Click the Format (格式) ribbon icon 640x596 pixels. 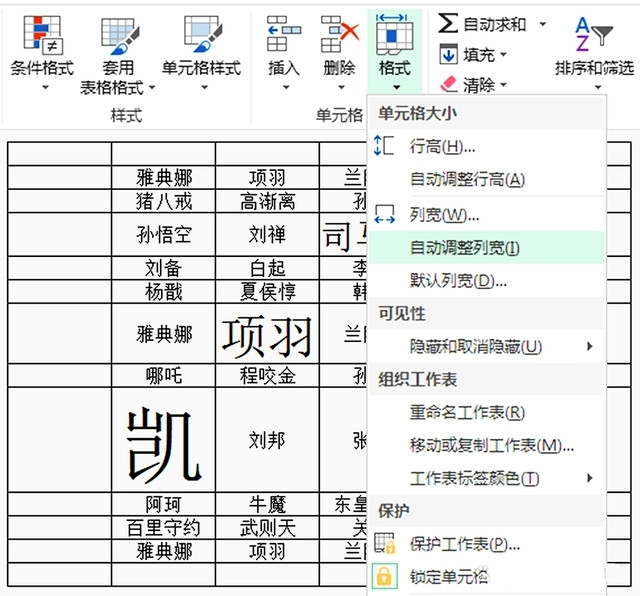(394, 36)
